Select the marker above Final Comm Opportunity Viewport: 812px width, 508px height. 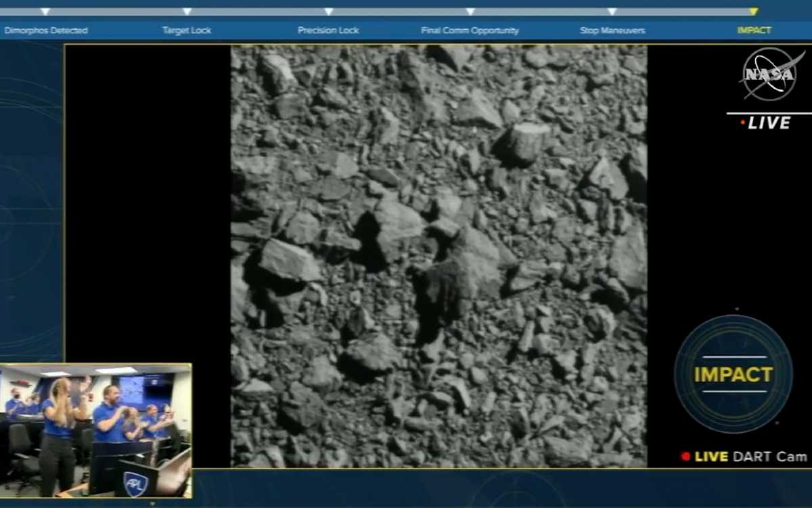(470, 12)
